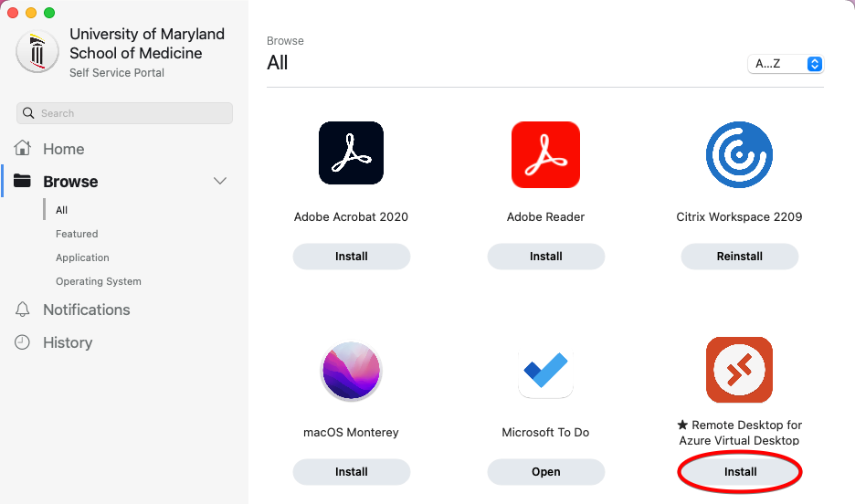This screenshot has width=855, height=504.
Task: Click the Remote Desktop app icon
Action: [739, 370]
